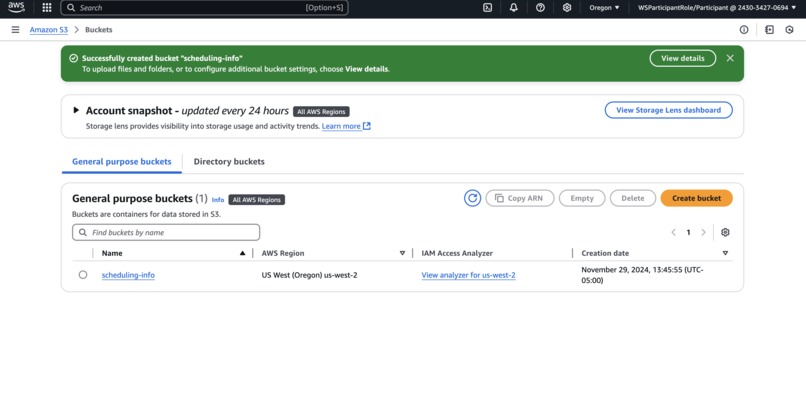Screen dimensions: 806x417
Task: Open the AWS home logo
Action: click(x=16, y=7)
